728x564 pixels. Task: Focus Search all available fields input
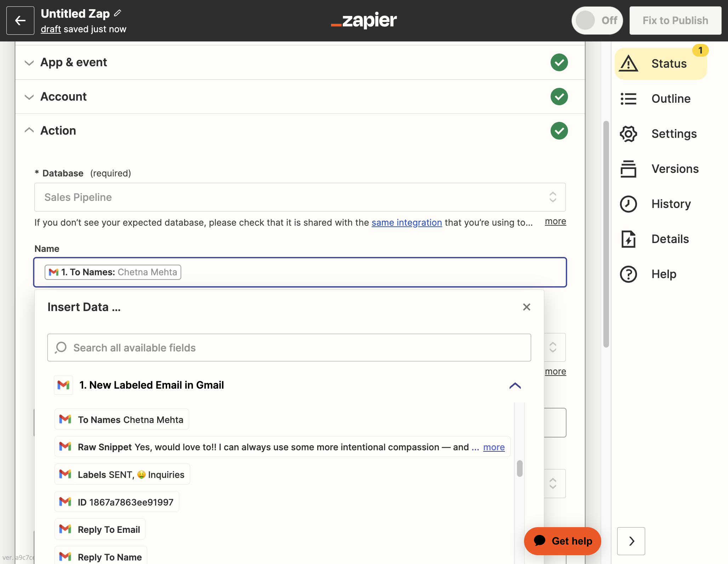coord(289,348)
